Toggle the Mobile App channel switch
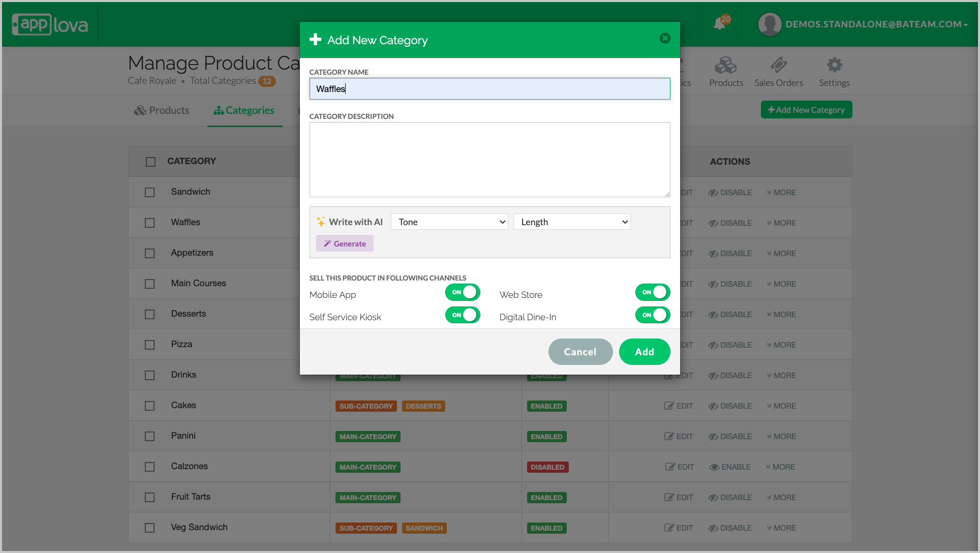980x553 pixels. [x=463, y=292]
